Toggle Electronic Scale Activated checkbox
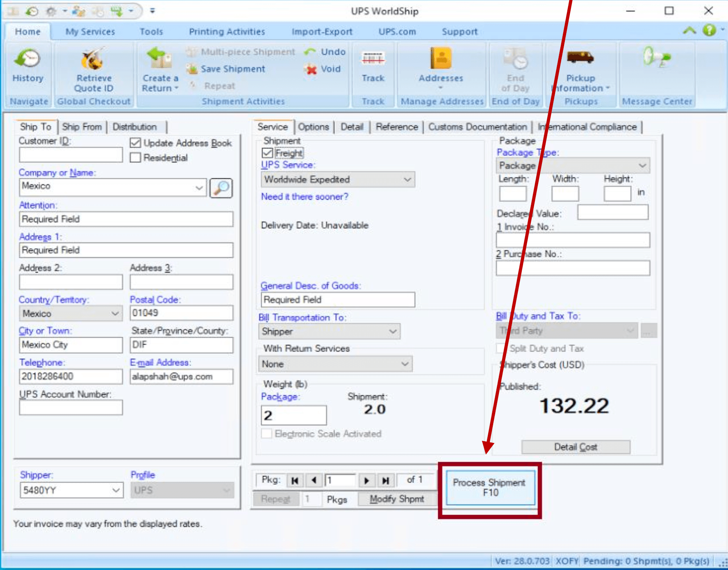 [x=266, y=433]
